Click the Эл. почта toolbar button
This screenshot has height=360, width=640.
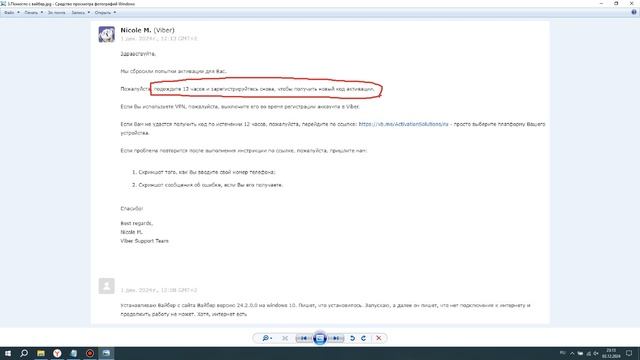point(57,13)
